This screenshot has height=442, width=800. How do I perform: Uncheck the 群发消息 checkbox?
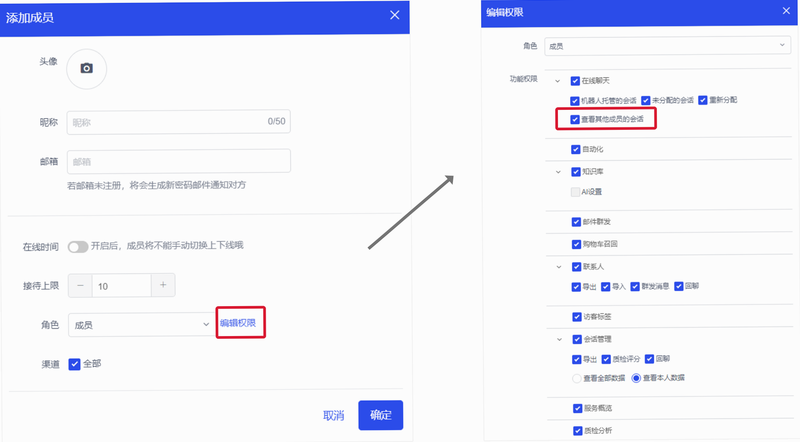click(635, 286)
